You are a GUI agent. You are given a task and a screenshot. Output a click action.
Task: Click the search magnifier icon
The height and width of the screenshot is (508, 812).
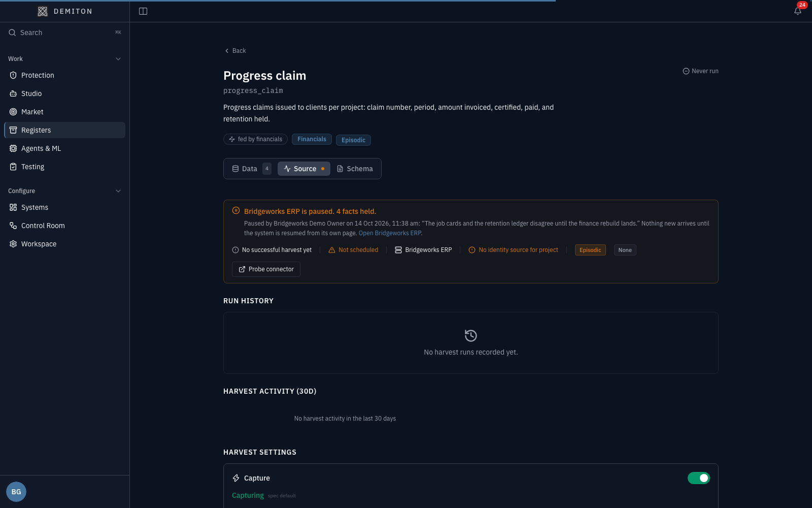[x=12, y=33]
